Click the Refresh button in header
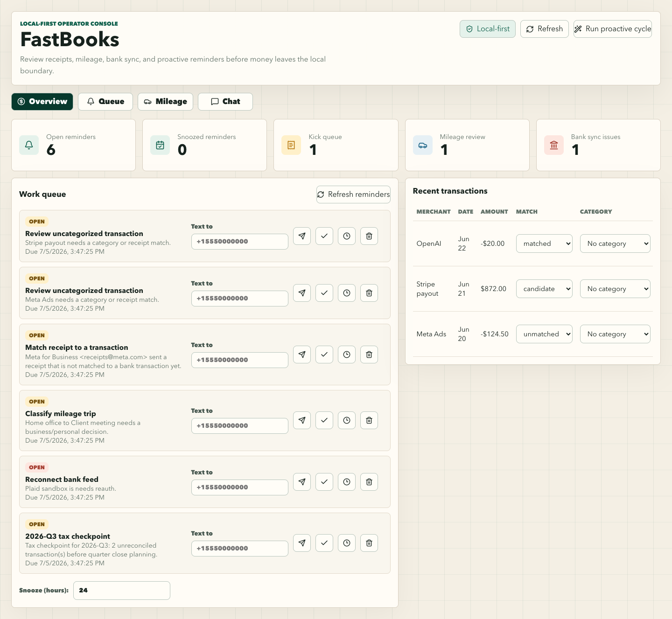 click(545, 29)
